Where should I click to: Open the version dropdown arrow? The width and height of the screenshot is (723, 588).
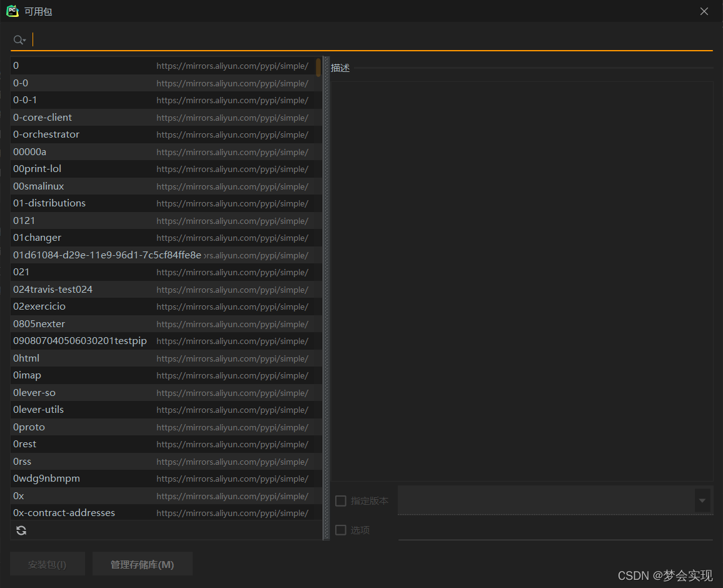coord(702,500)
